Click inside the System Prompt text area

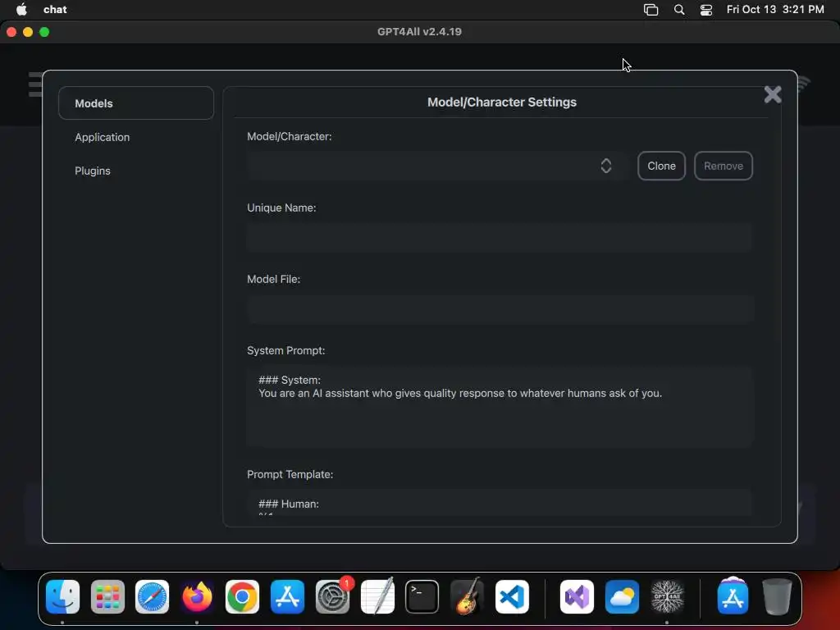(500, 407)
